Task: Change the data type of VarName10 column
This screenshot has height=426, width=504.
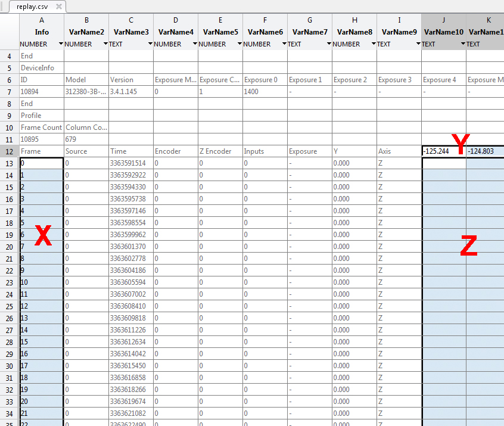Action: click(463, 44)
